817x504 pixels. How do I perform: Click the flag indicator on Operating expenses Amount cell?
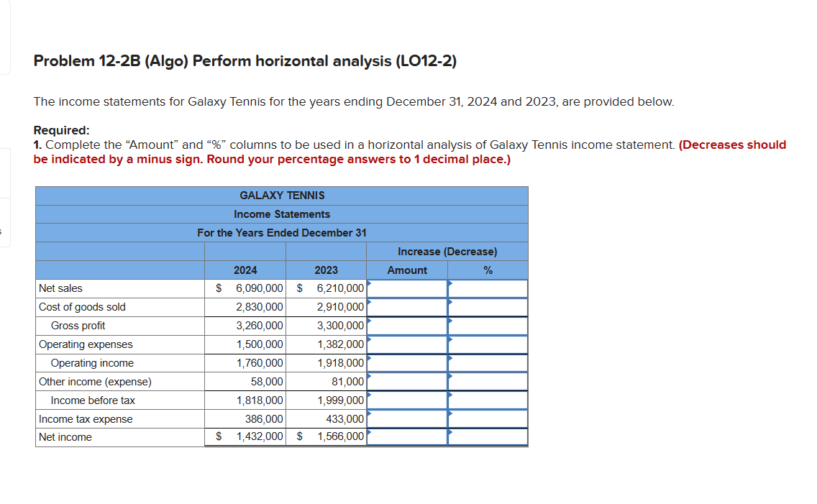(368, 340)
